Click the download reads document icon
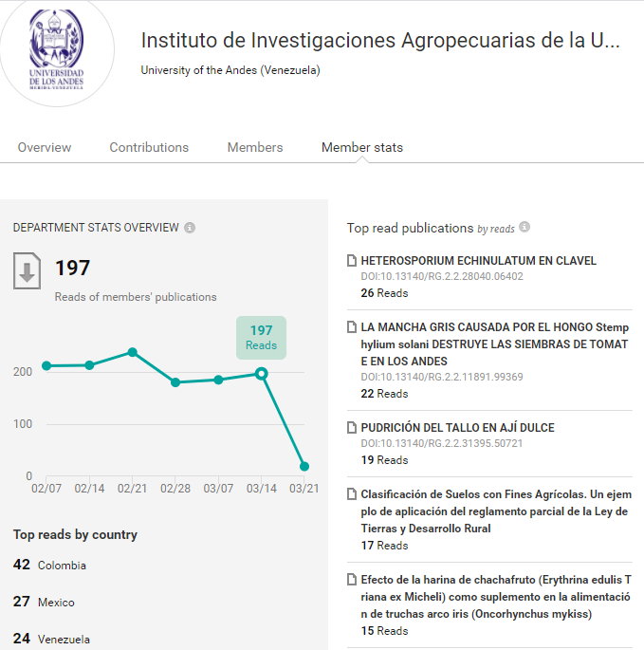 click(x=27, y=270)
